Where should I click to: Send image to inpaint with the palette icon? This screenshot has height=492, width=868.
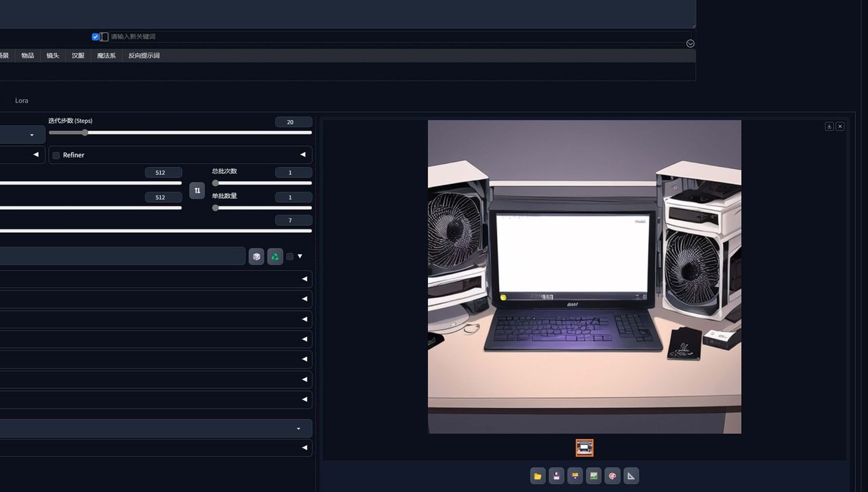(x=612, y=476)
